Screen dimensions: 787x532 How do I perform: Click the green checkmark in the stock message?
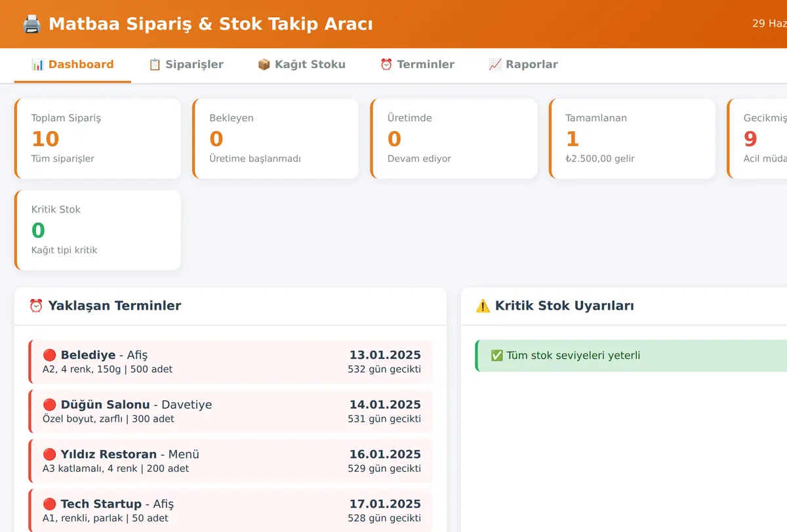coord(497,356)
